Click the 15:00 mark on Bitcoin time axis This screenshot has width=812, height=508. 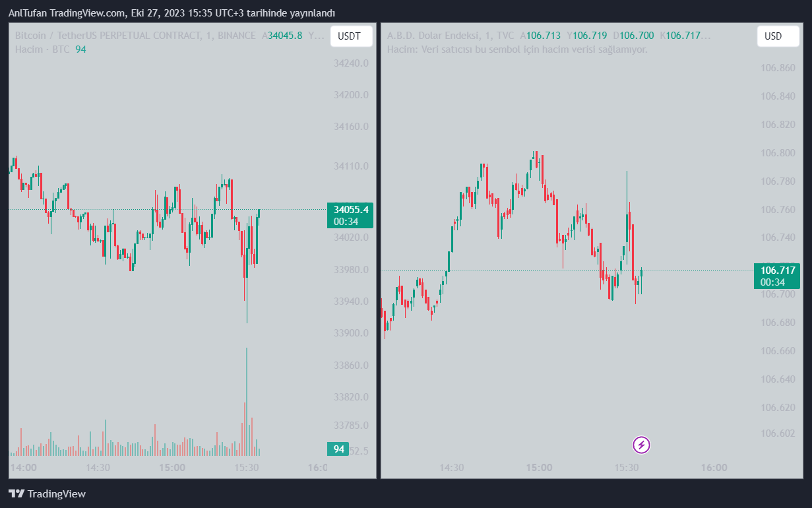coord(172,468)
